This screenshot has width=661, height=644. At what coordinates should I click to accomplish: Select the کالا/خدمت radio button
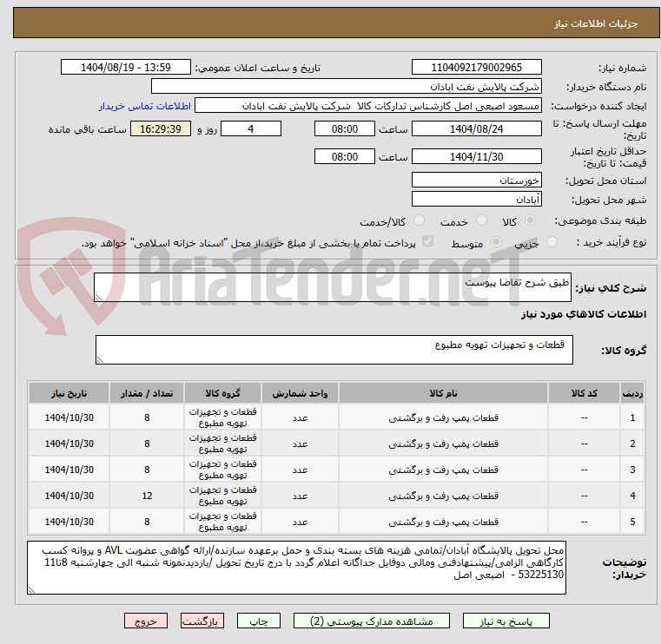[419, 220]
